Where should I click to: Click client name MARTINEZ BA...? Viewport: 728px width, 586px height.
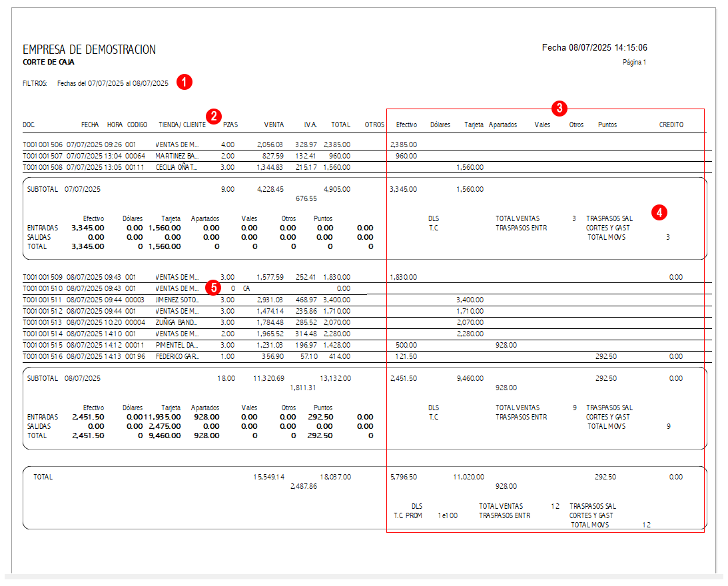click(177, 156)
